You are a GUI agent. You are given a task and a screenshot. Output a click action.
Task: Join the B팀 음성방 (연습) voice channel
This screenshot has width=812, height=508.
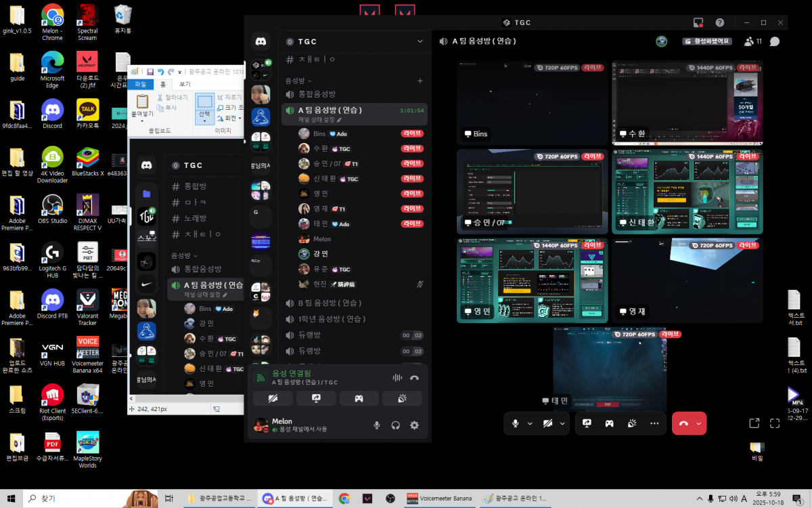click(332, 303)
